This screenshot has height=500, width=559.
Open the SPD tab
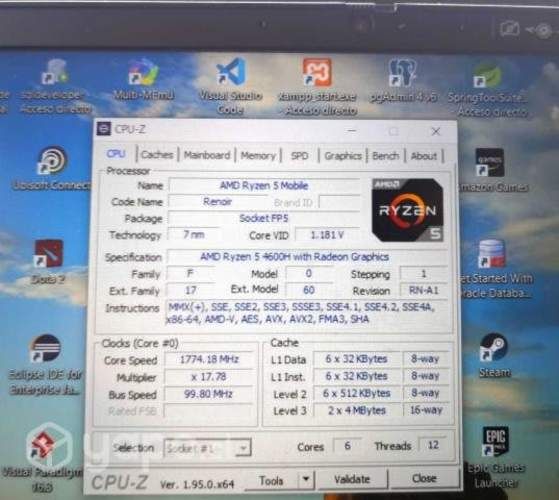(299, 156)
